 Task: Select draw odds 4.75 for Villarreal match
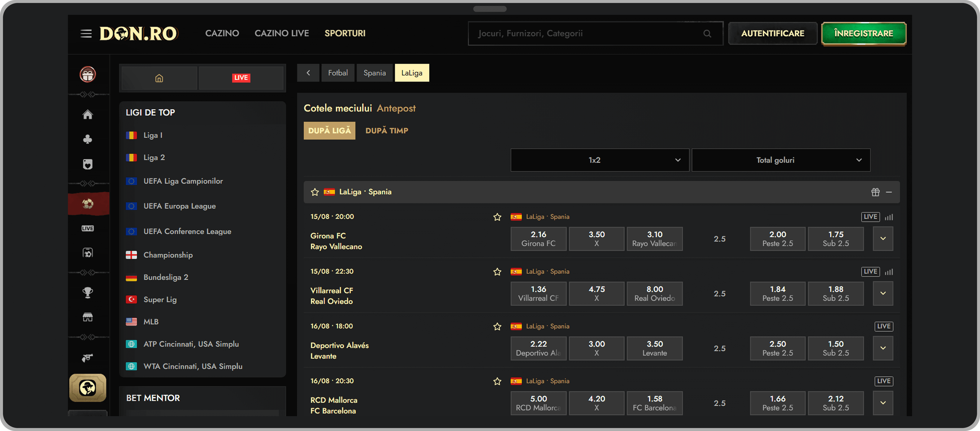click(597, 294)
